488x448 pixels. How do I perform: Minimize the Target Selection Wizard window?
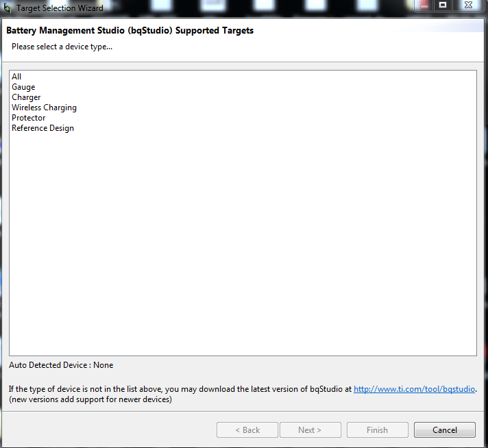[x=424, y=5]
